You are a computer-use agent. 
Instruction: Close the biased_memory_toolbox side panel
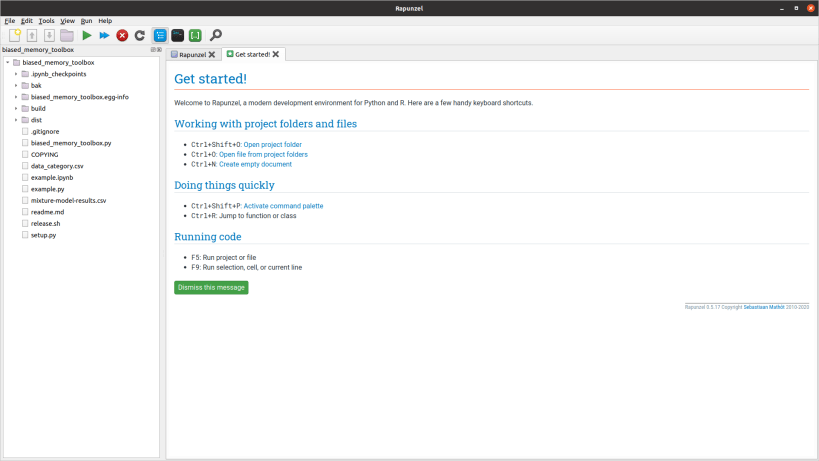pyautogui.click(x=159, y=50)
